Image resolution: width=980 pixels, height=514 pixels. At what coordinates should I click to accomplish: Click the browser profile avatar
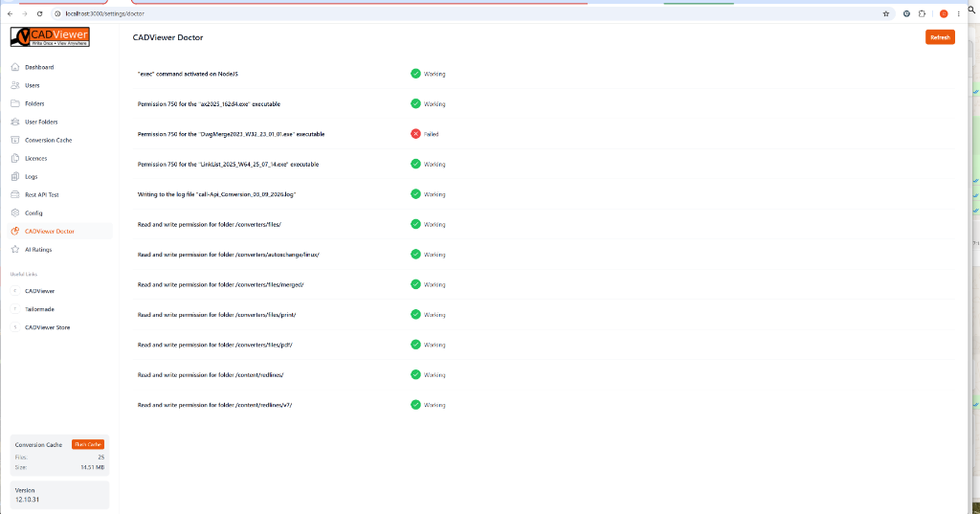point(944,13)
